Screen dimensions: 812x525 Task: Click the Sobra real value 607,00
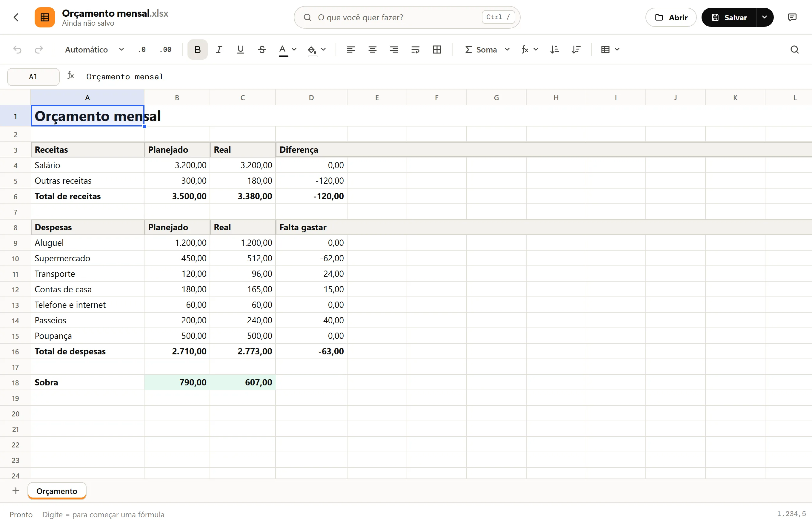point(243,382)
